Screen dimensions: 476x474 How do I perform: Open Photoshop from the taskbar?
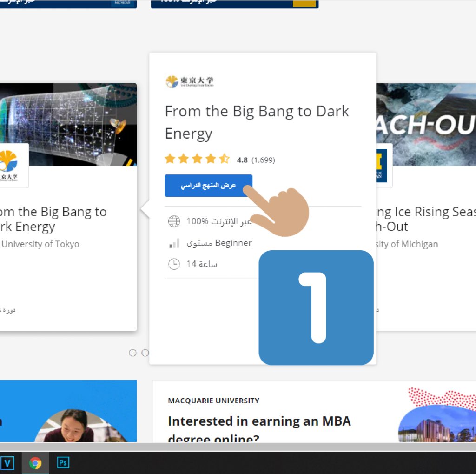(x=63, y=463)
